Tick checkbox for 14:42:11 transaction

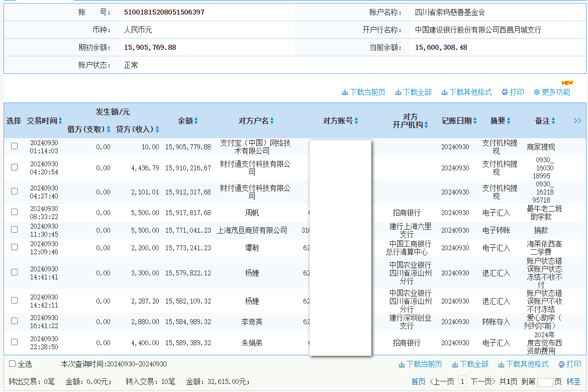(14, 300)
